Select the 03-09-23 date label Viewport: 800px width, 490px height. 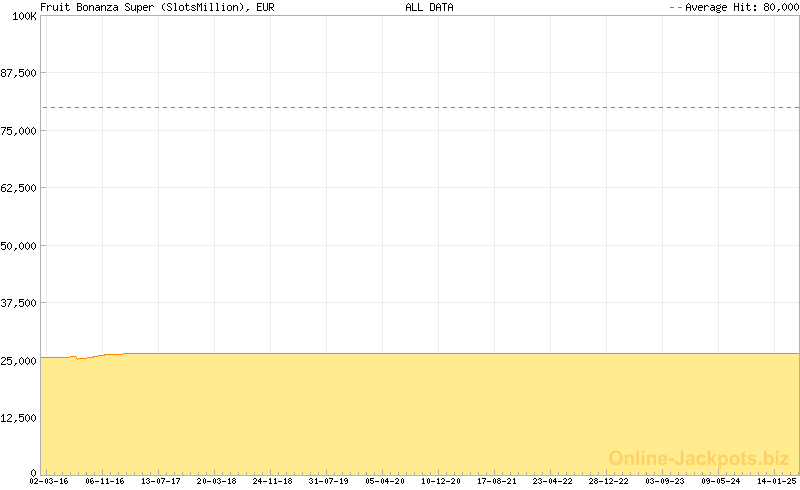[x=665, y=481]
